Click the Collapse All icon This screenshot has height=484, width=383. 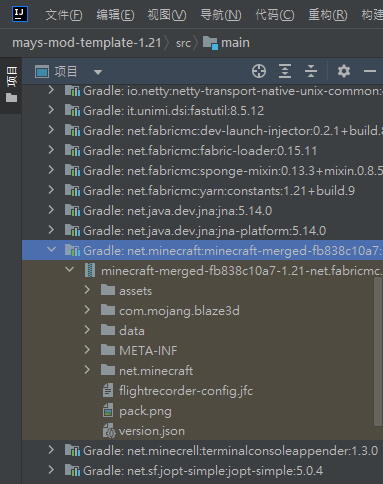(x=311, y=71)
